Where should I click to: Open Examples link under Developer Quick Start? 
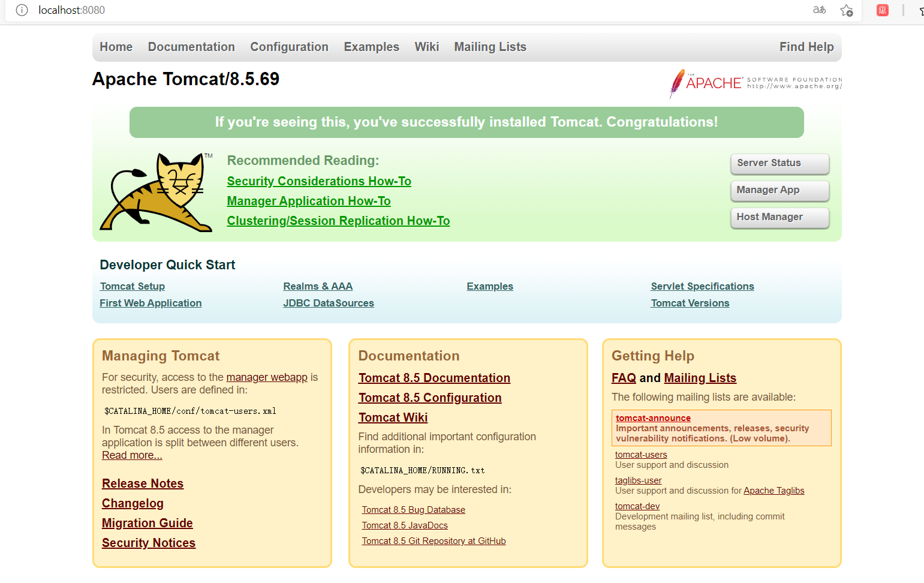coord(490,286)
